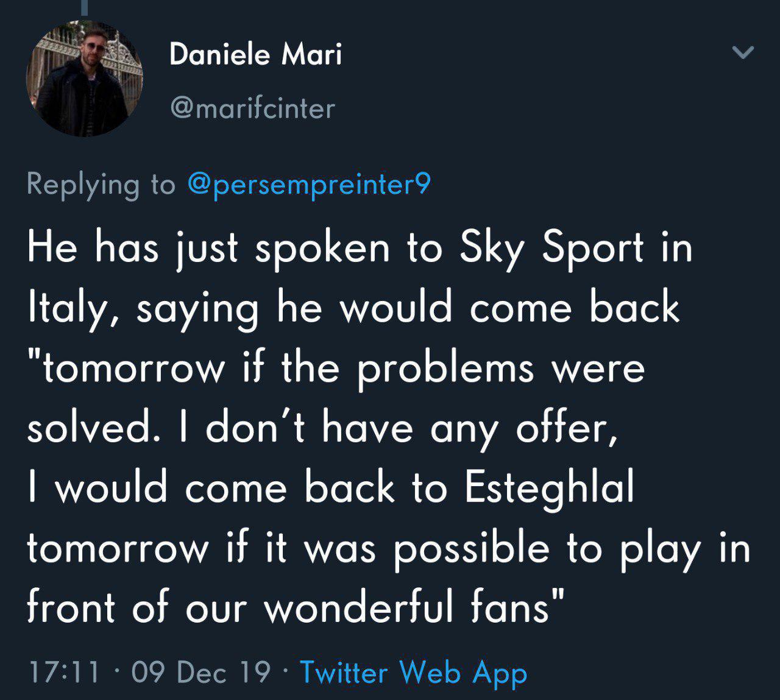780x700 pixels.
Task: Open the tweet options chevron menu
Action: 743,53
